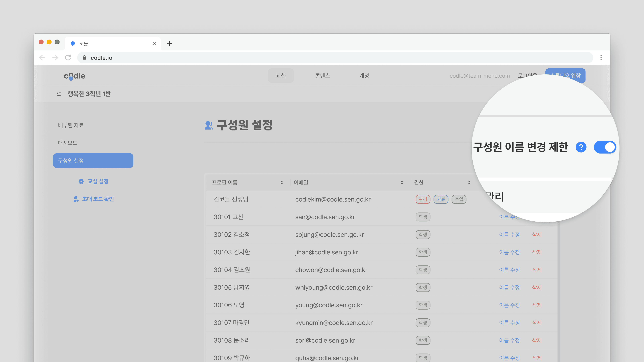Click 이름 수정 for 30103 김지한
Viewport: 644px width, 362px height.
point(509,252)
